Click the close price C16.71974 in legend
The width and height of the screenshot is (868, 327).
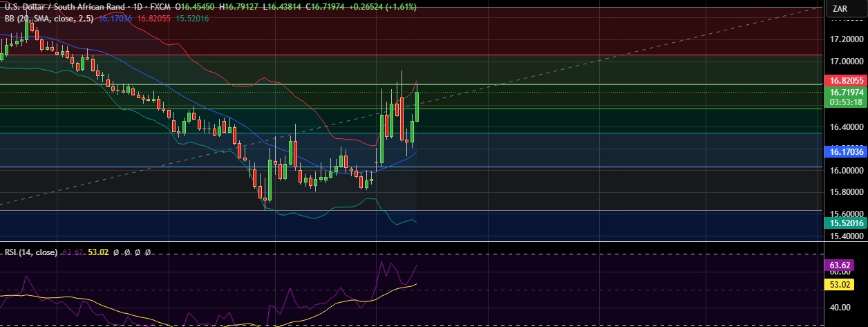click(x=324, y=6)
